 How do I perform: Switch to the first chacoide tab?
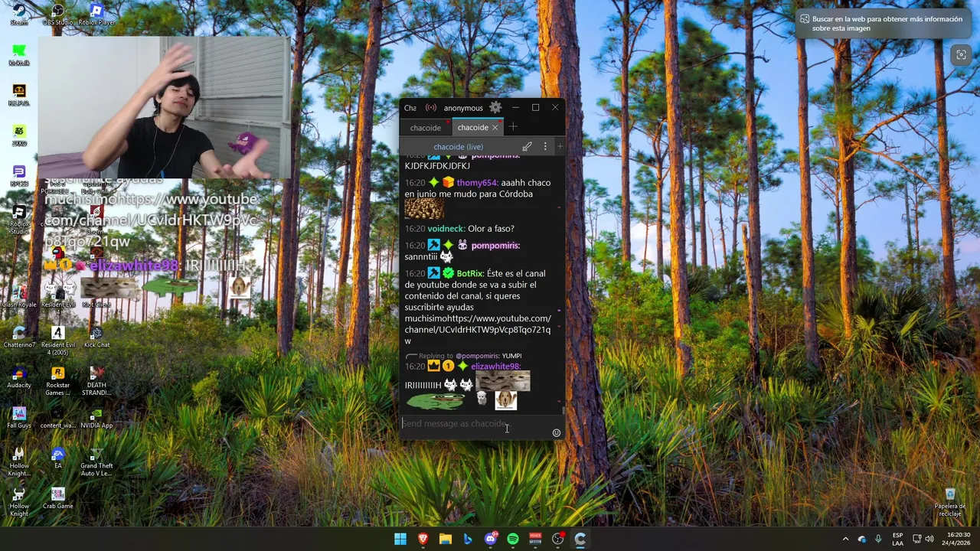(x=425, y=128)
